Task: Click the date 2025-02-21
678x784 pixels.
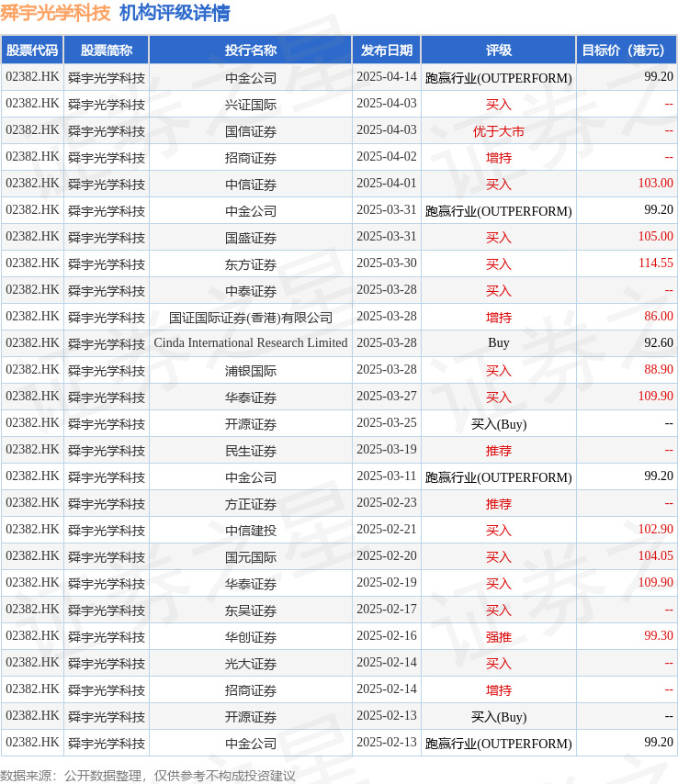Action: [x=387, y=529]
